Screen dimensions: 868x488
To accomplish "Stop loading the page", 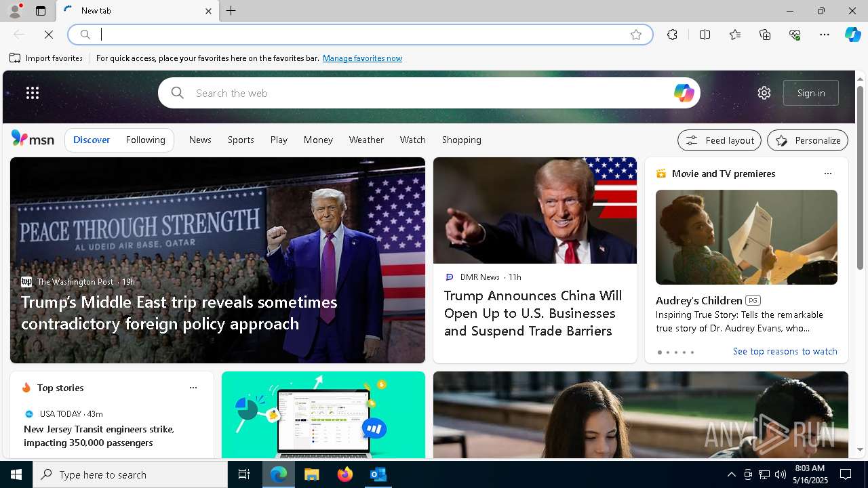I will (49, 35).
